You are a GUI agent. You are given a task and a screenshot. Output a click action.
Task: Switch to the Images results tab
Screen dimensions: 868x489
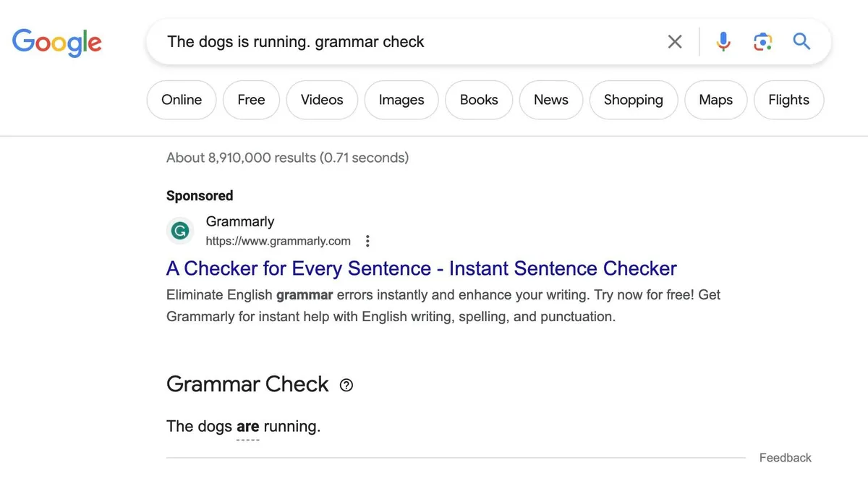(401, 100)
